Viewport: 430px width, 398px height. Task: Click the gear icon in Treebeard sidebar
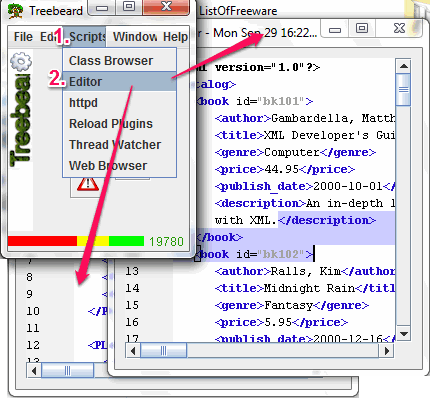tap(21, 62)
